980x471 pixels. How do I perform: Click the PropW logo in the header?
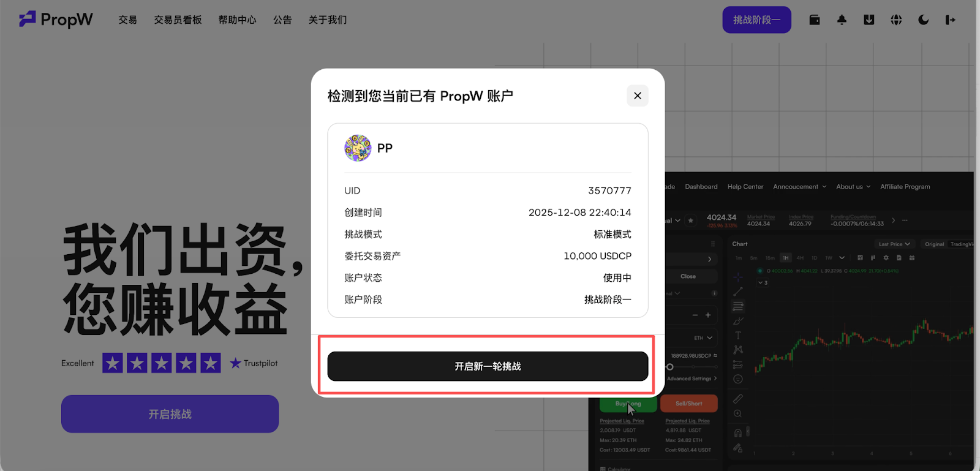click(x=56, y=20)
